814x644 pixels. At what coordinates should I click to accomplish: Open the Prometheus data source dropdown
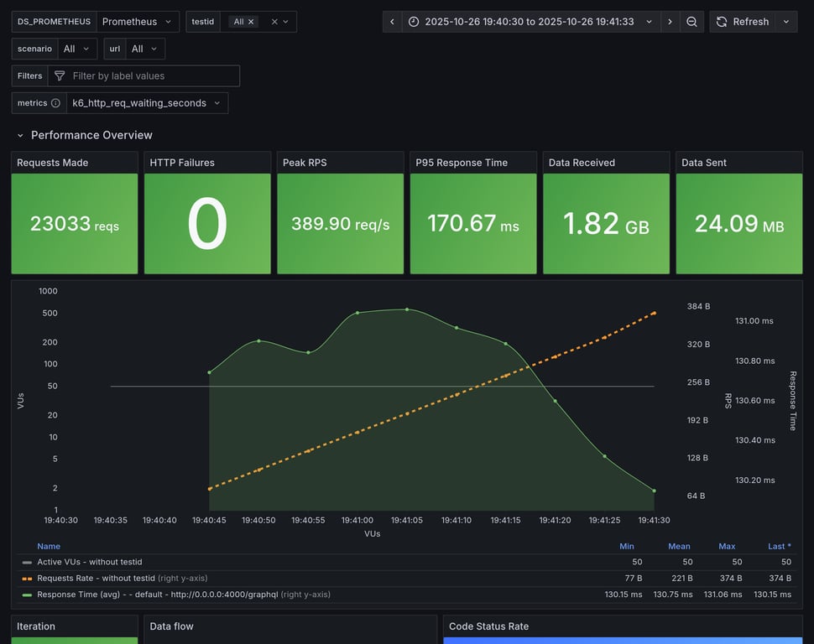pos(138,22)
